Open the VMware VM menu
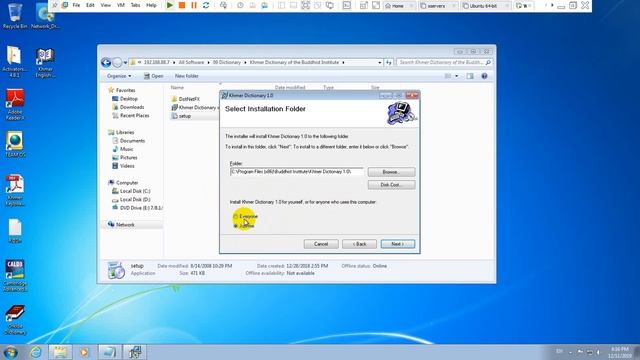Screen dimensions: 640x360 click(x=121, y=5)
